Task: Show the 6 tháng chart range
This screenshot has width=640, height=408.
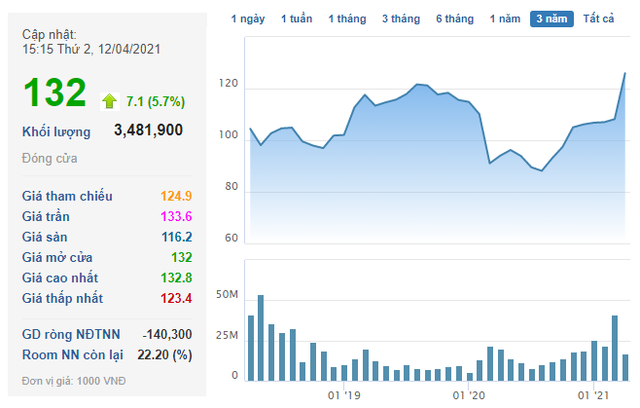Action: coord(454,19)
